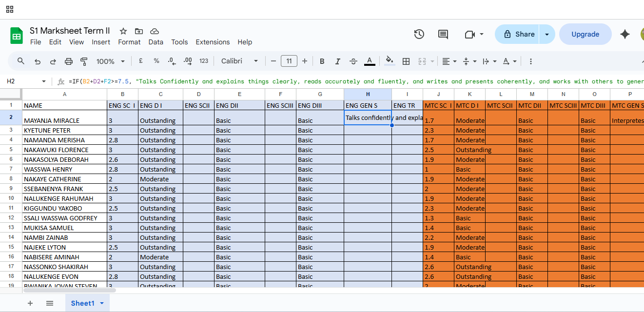The height and width of the screenshot is (312, 644).
Task: Open the Data menu
Action: (x=156, y=42)
